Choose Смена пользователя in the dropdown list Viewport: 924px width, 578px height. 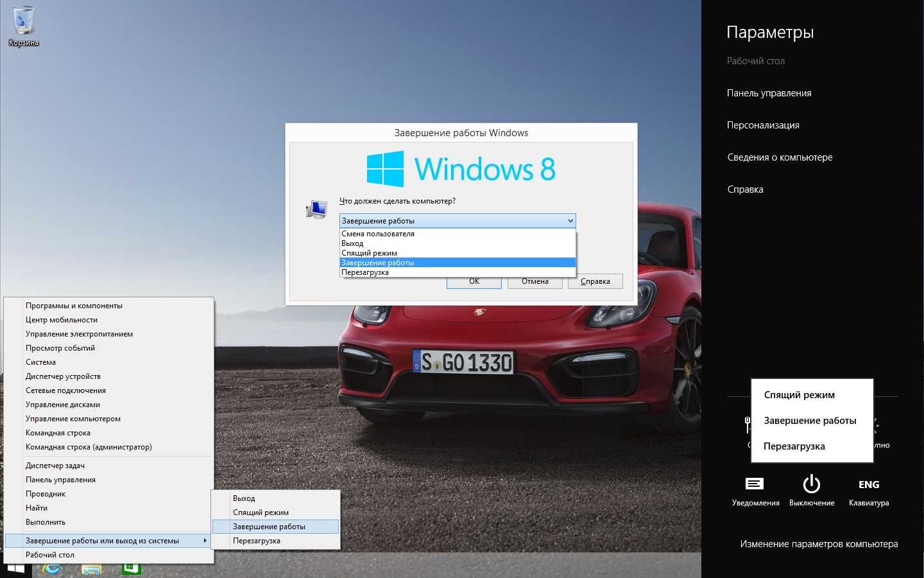point(378,234)
